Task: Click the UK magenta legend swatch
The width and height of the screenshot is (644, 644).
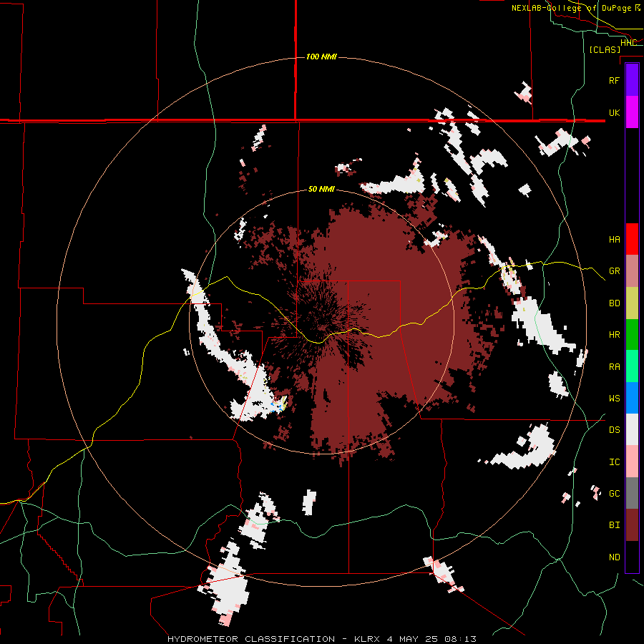Action: click(632, 112)
